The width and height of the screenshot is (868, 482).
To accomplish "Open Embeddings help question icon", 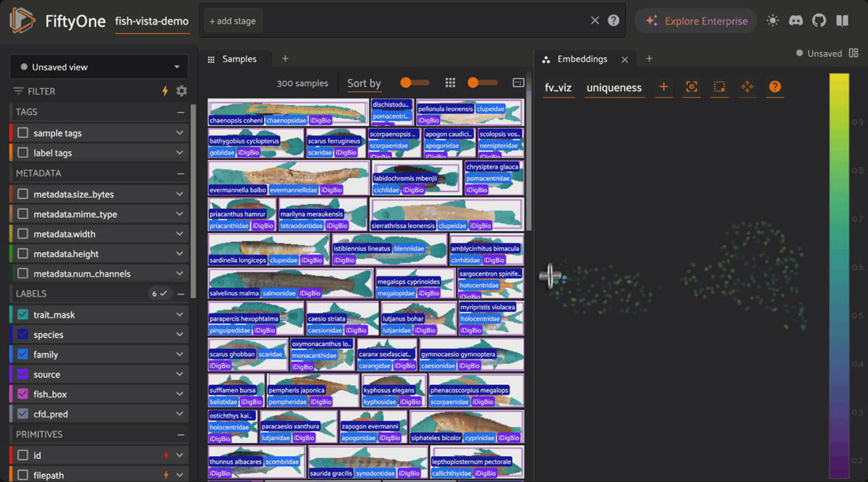I will (x=775, y=87).
